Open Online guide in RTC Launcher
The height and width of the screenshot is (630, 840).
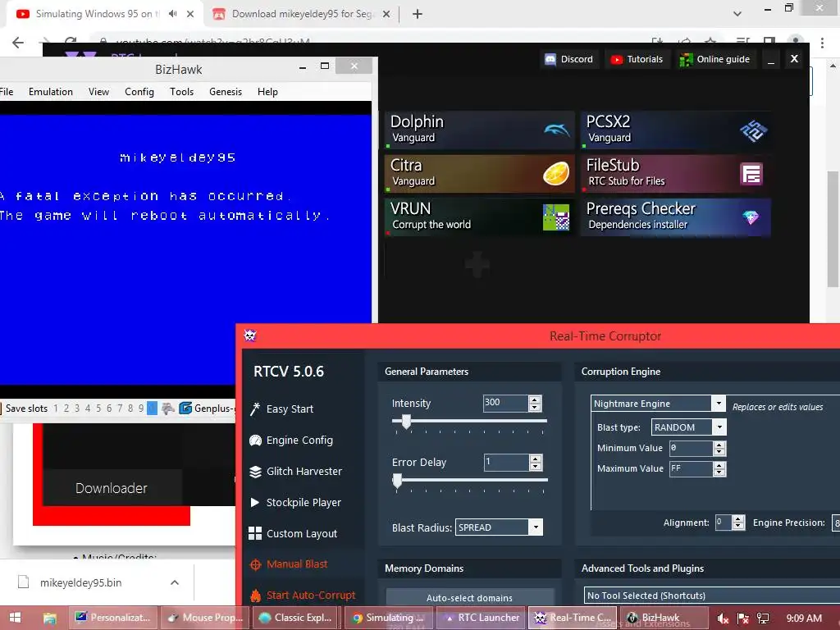tap(715, 59)
